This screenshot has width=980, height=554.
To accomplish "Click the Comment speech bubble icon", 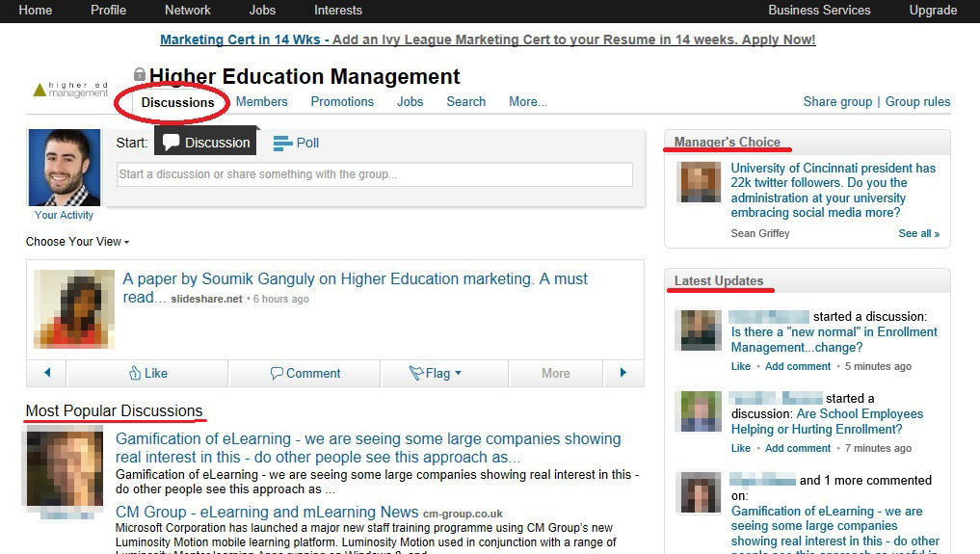I will pyautogui.click(x=277, y=374).
